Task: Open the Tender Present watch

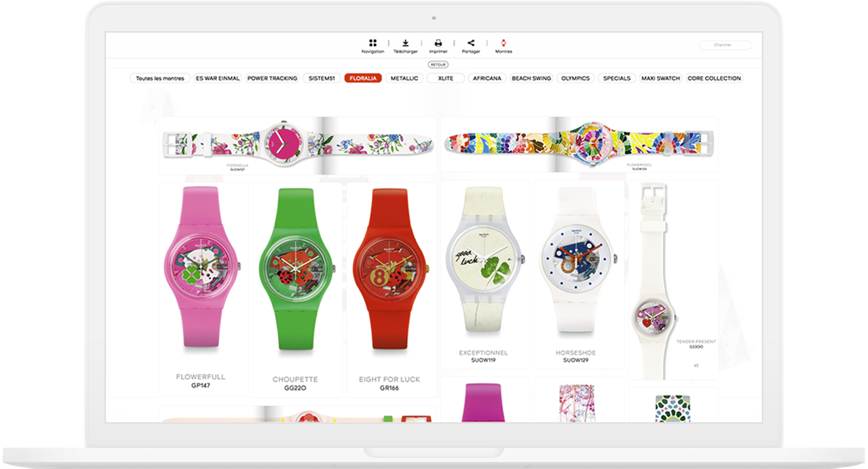Action: pos(654,281)
